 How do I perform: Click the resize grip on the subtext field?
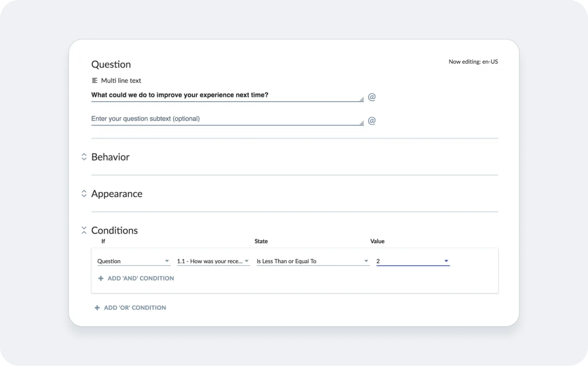tap(361, 123)
